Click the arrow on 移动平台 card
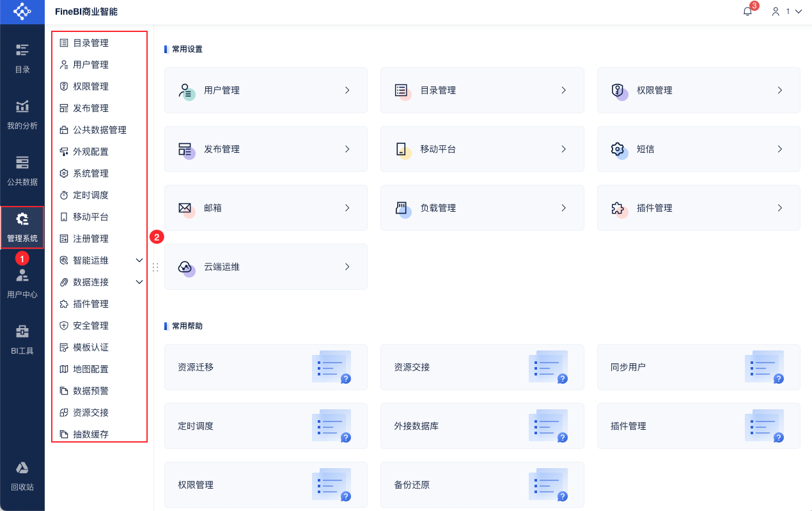 [564, 149]
